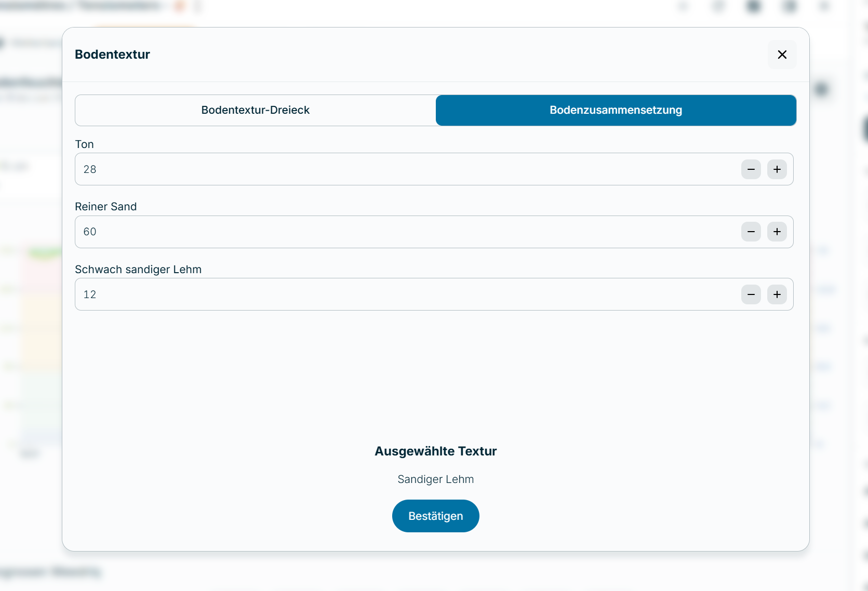Image resolution: width=868 pixels, height=591 pixels.
Task: Decrease the Reiner Sand value
Action: click(751, 232)
